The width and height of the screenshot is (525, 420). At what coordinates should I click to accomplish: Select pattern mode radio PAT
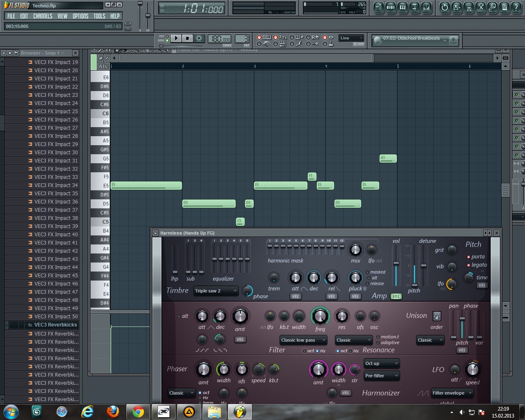[x=167, y=36]
